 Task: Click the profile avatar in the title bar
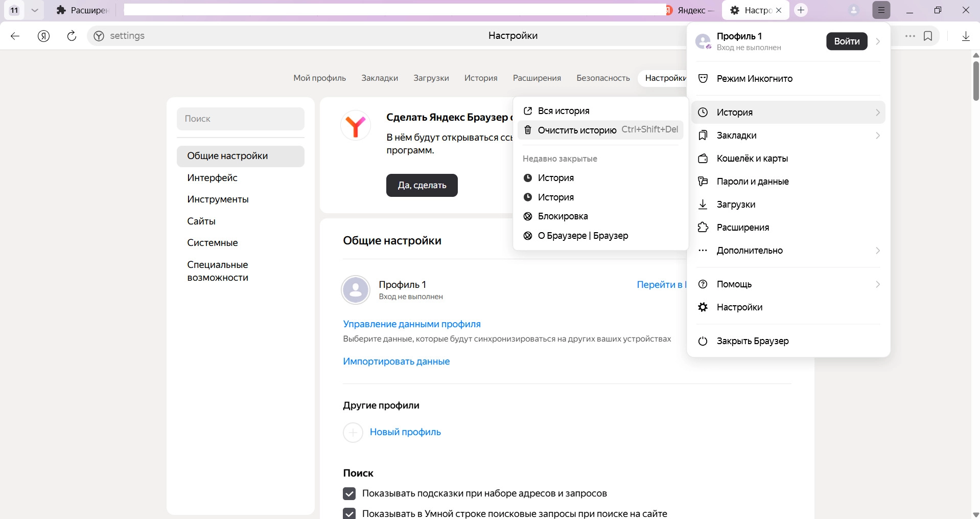click(x=854, y=10)
